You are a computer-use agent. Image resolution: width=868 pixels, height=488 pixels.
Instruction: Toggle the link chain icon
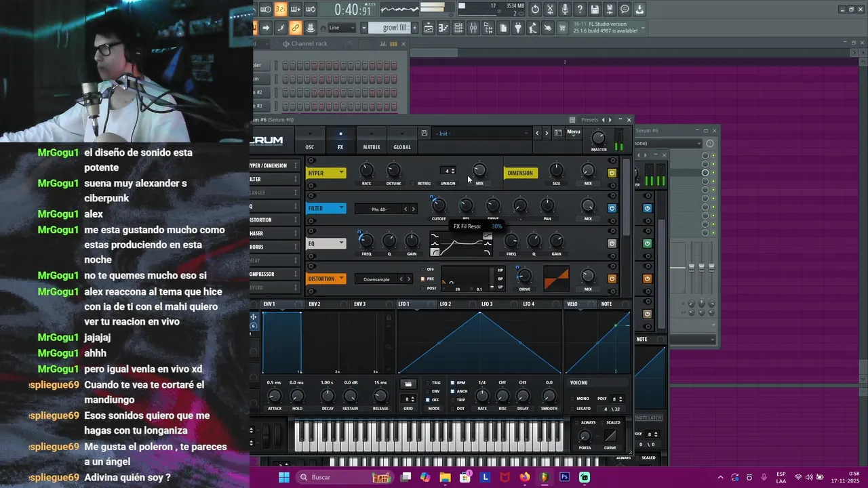coord(296,28)
